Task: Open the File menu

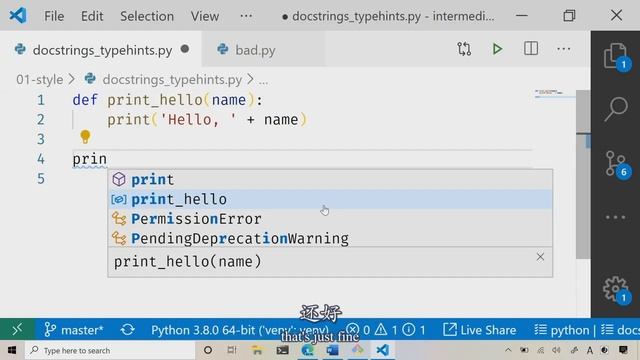Action: [x=54, y=16]
